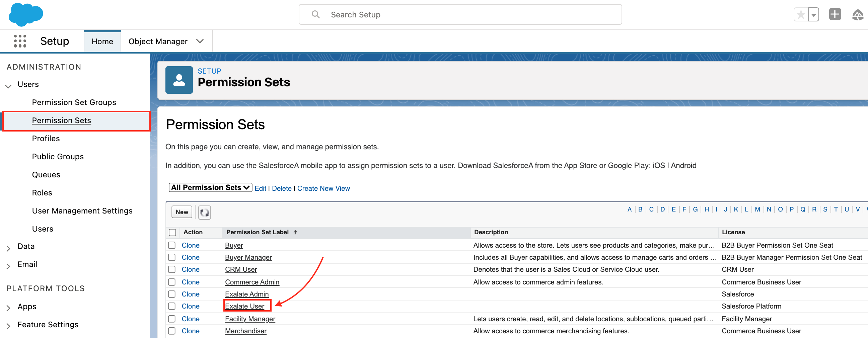
Task: Open Permission Set Groups in sidebar
Action: (x=74, y=102)
